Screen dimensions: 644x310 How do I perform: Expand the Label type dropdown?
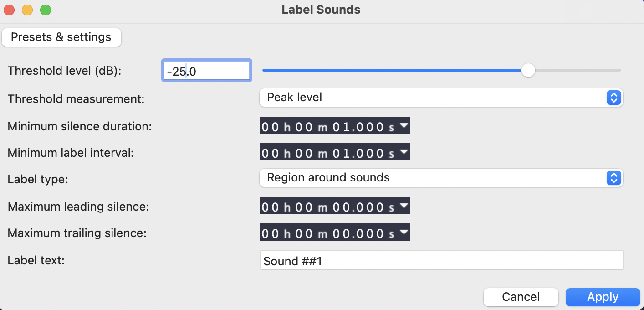click(441, 178)
